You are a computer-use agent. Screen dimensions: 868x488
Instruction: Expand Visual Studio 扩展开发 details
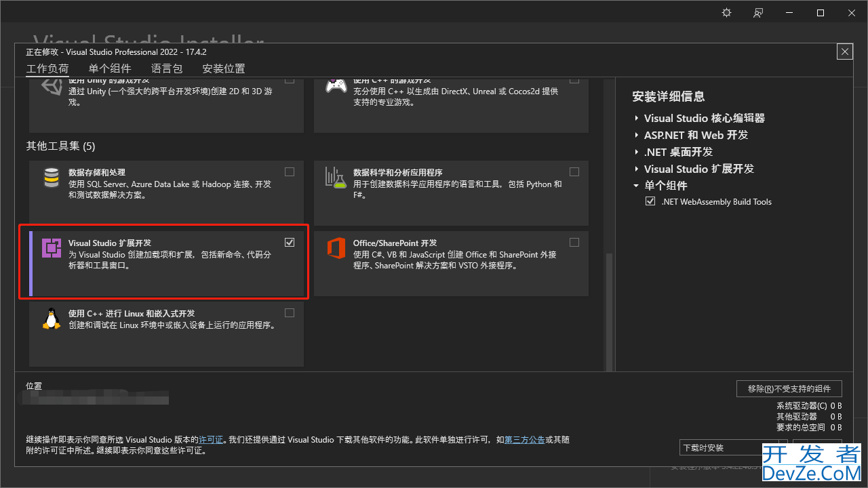(x=637, y=169)
